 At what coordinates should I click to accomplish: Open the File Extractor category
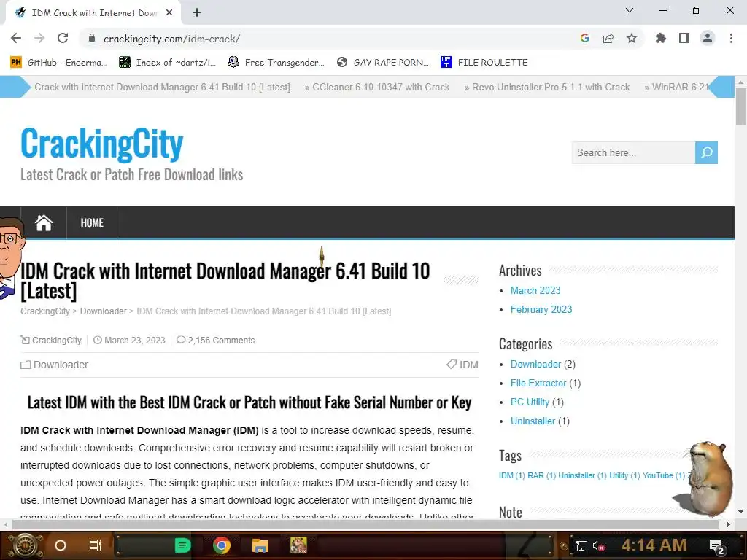click(538, 384)
